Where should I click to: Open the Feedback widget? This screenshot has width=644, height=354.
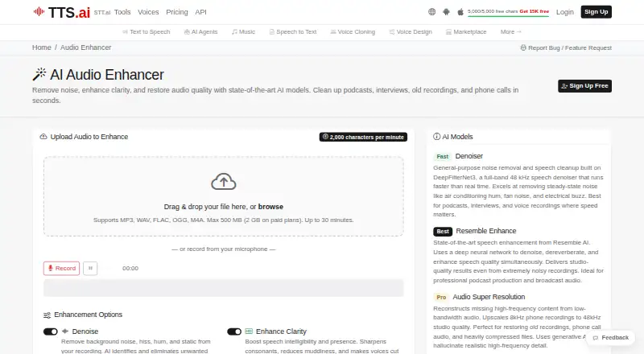[611, 338]
